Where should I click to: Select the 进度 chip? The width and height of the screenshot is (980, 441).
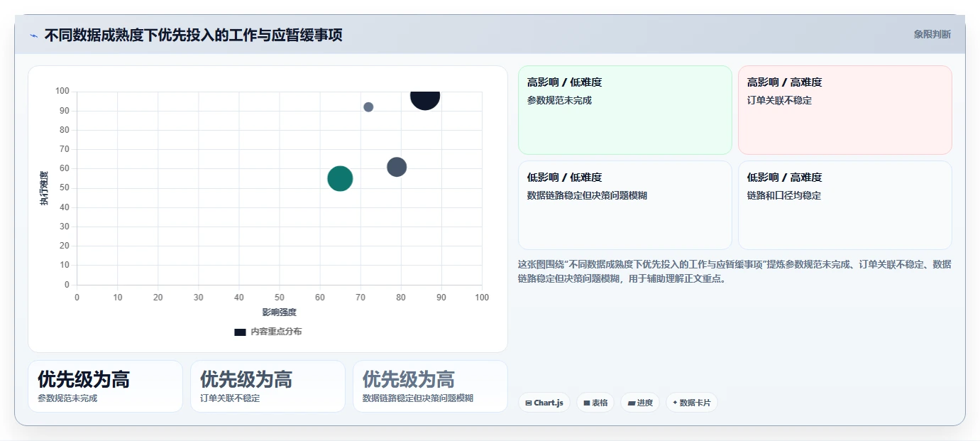(640, 403)
